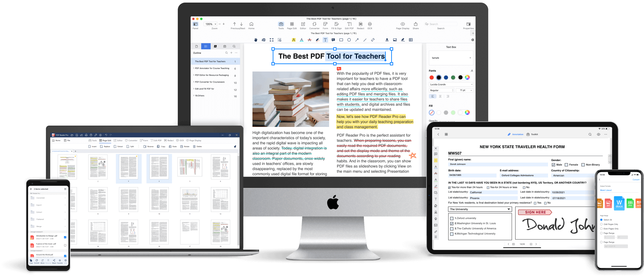Select the Strikethrough annotation tool
The image size is (644, 277).
(x=309, y=40)
